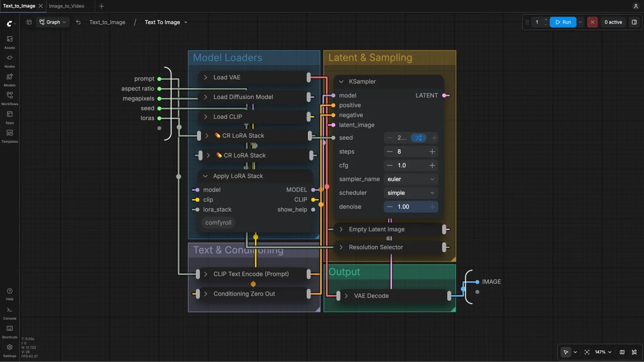Open the Templates sidebar panel
This screenshot has height=362, width=644.
(10, 136)
